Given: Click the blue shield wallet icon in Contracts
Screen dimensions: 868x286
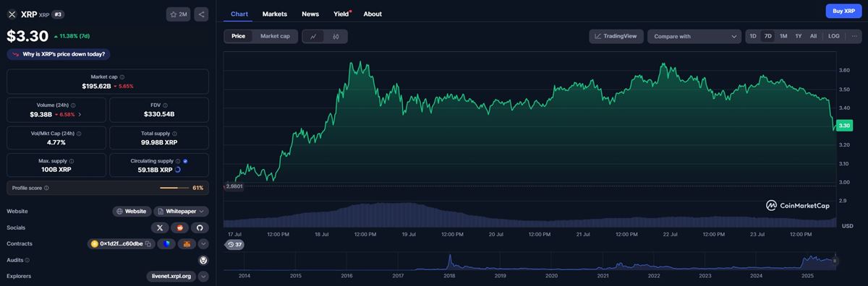Looking at the screenshot, I should tap(166, 244).
